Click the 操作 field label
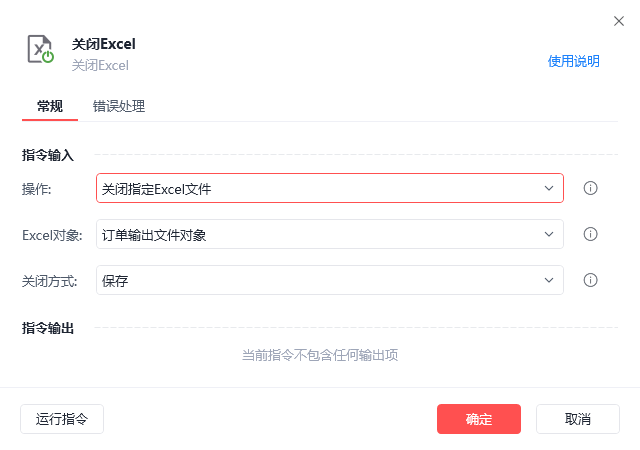640x450 pixels. (x=37, y=188)
